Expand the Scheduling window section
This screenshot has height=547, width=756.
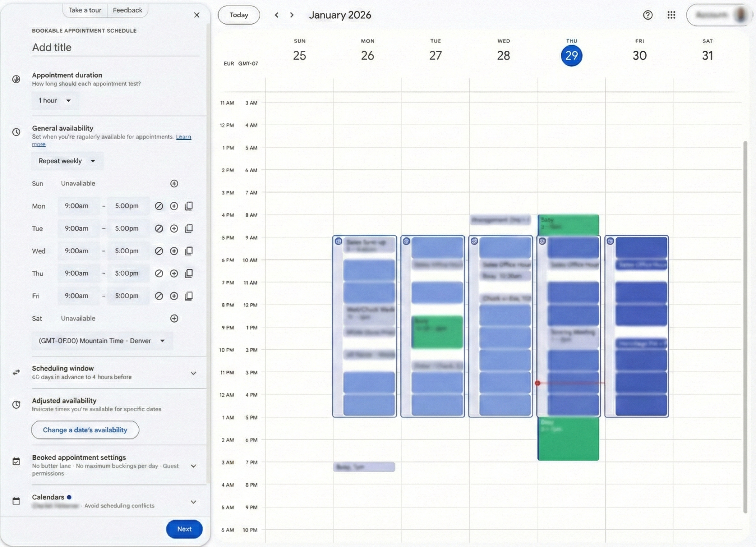(x=194, y=373)
